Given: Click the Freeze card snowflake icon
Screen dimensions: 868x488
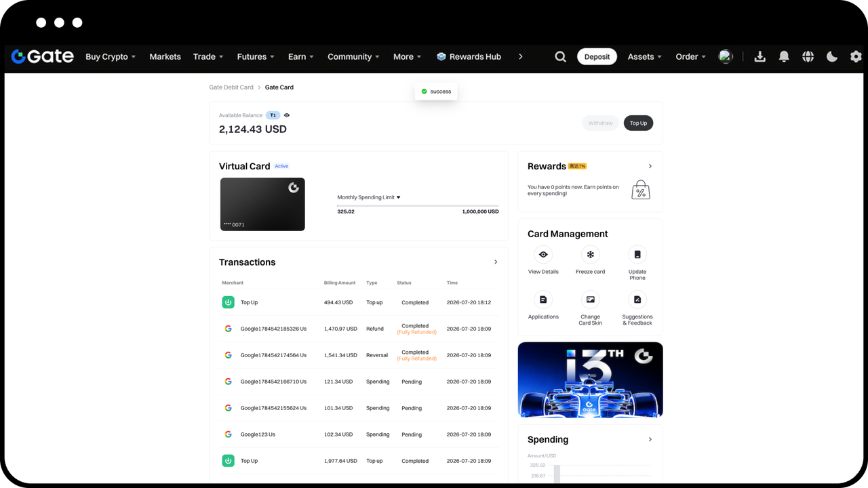Looking at the screenshot, I should [590, 255].
